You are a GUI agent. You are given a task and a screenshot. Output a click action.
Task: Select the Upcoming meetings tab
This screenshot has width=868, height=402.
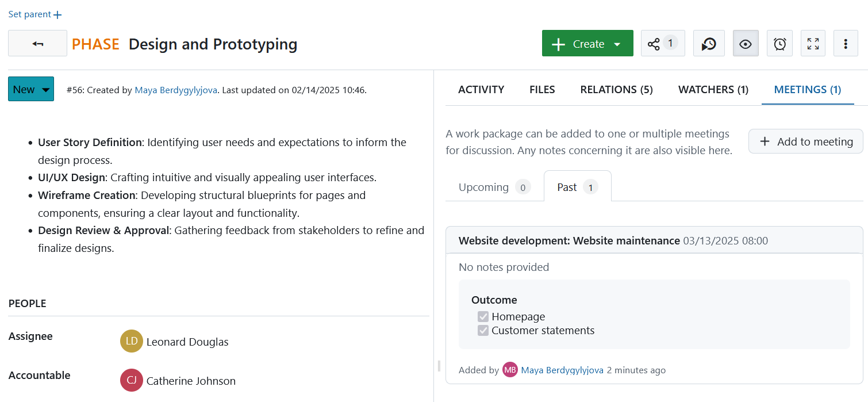[x=494, y=187]
